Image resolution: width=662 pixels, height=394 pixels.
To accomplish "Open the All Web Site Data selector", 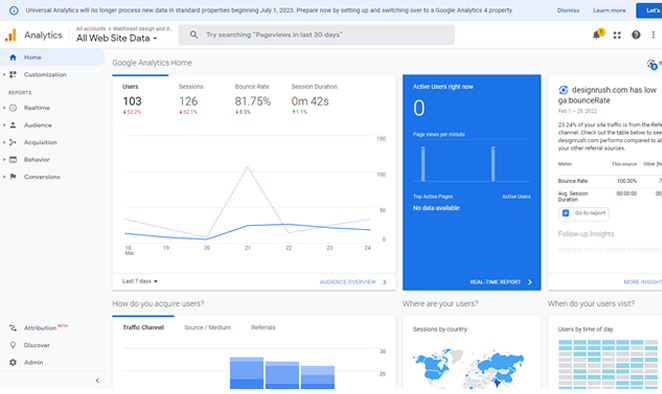I will coord(117,38).
